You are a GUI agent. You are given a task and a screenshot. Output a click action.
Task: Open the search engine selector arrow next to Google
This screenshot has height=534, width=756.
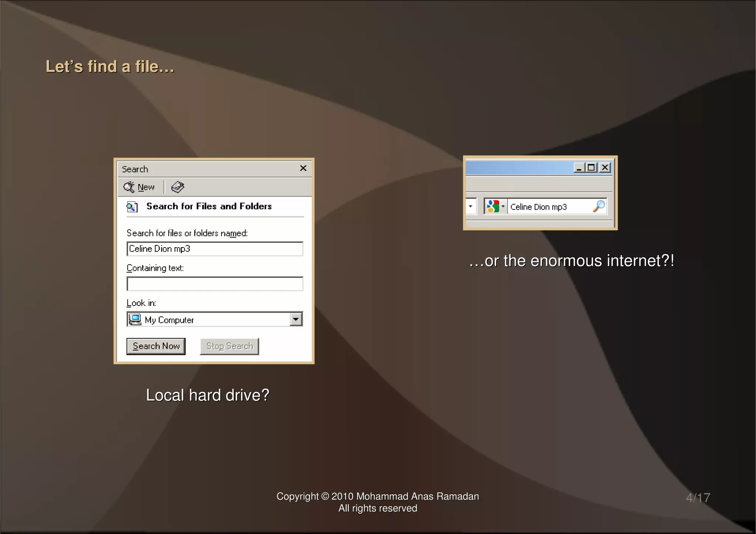503,206
